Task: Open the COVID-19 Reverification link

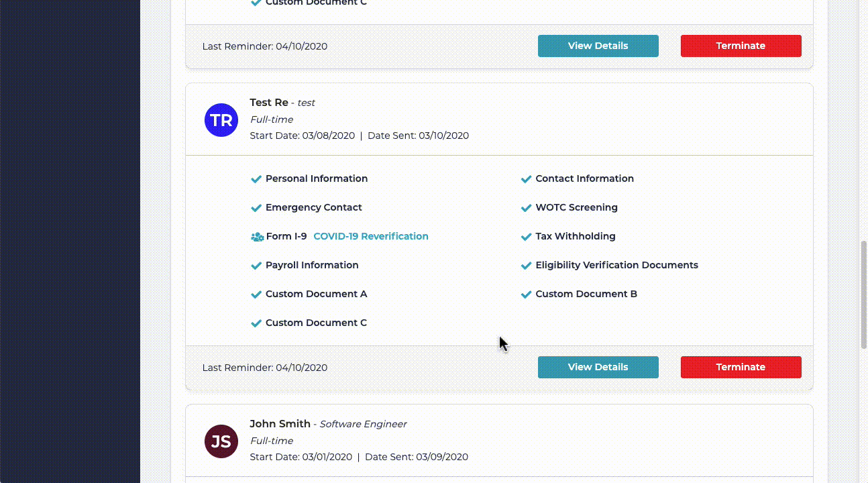Action: coord(371,236)
